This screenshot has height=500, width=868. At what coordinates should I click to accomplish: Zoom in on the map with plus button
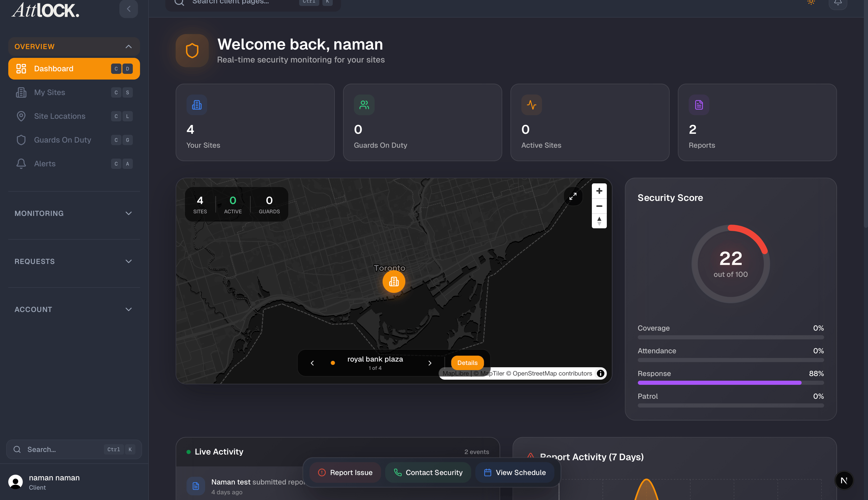click(599, 191)
